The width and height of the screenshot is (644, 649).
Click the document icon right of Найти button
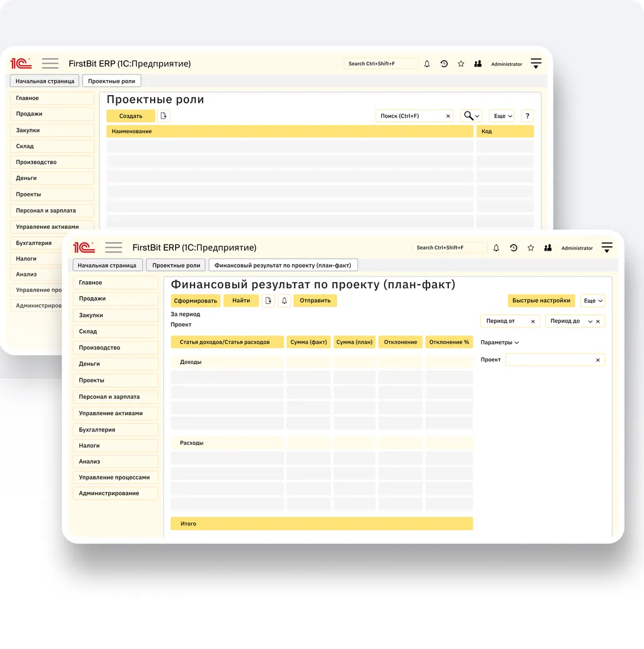(x=268, y=301)
